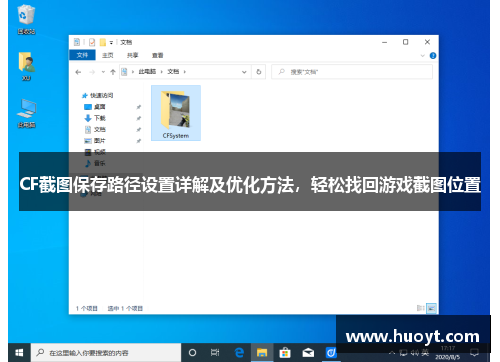
Task: Open the recent locations dropdown
Action: (103, 72)
